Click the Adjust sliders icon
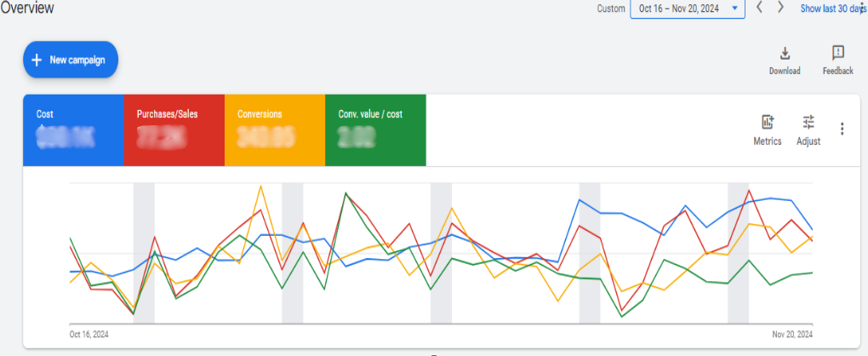 pos(808,123)
